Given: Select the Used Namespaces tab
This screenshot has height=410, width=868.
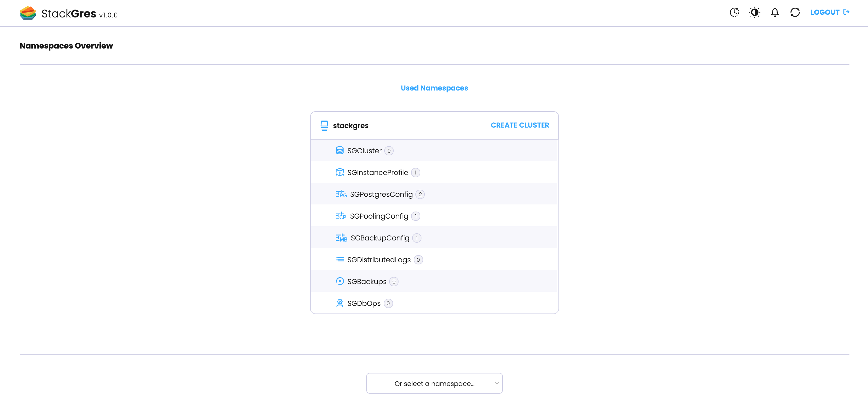Looking at the screenshot, I should pyautogui.click(x=434, y=88).
